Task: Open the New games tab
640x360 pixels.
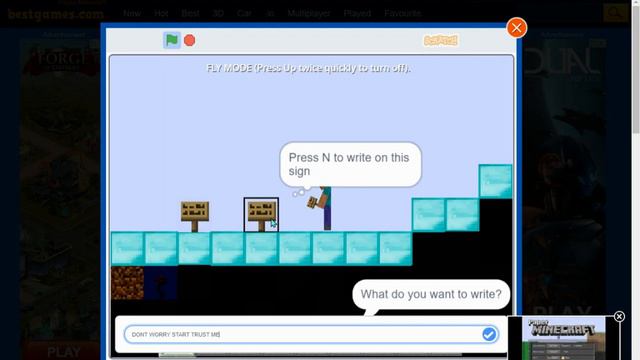Action: pyautogui.click(x=132, y=13)
